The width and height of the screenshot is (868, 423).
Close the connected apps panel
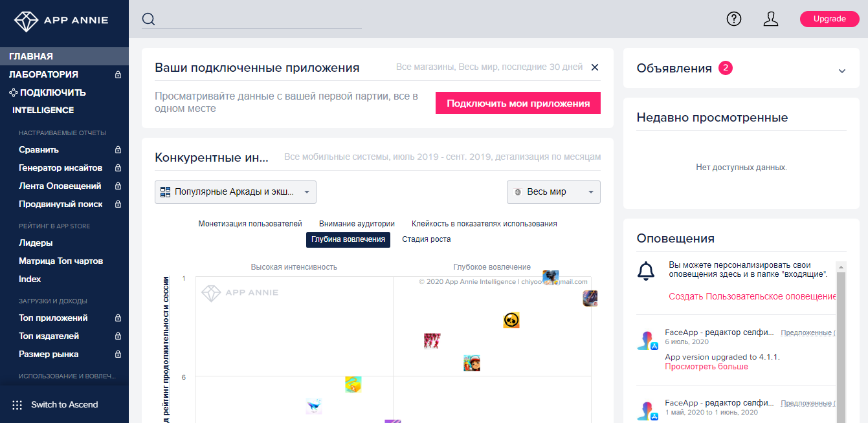(x=595, y=67)
